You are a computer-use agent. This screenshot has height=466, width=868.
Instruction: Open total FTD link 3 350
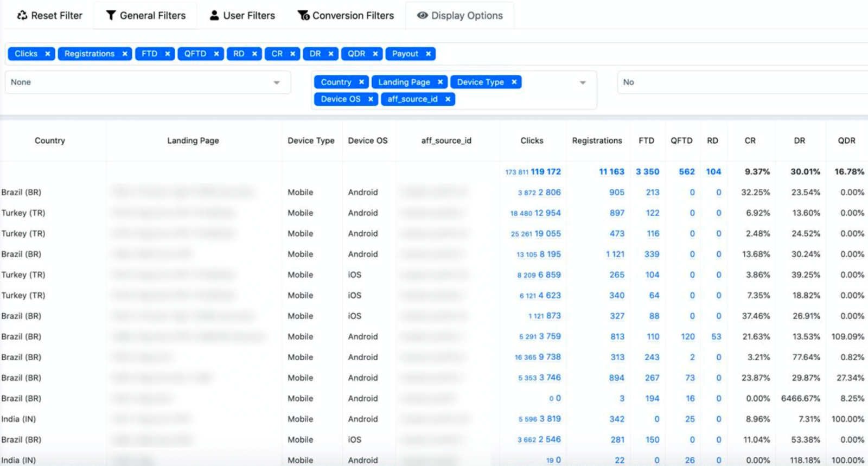647,171
